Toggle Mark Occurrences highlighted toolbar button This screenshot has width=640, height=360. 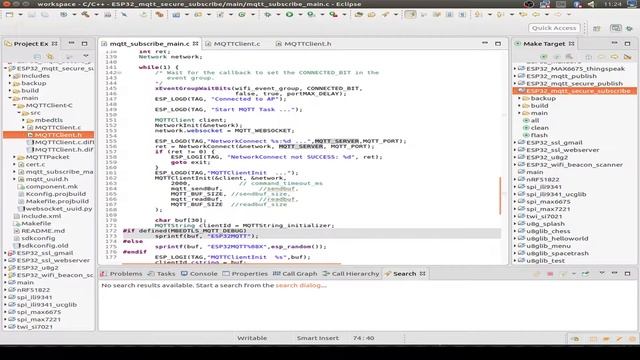point(411,14)
